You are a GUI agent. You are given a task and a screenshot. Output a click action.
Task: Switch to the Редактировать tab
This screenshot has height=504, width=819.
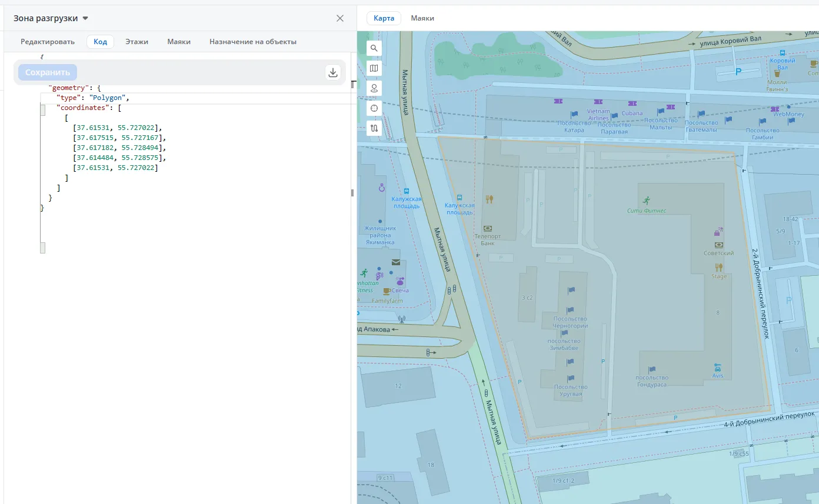[48, 42]
